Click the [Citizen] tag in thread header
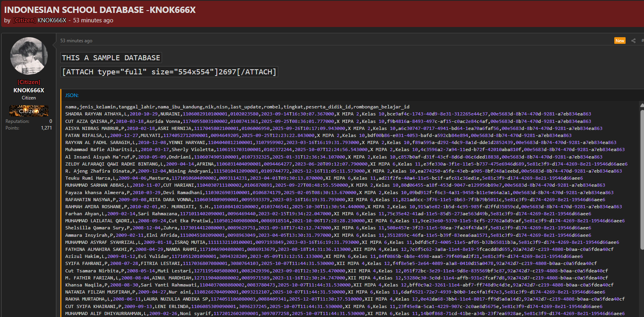 25,20
